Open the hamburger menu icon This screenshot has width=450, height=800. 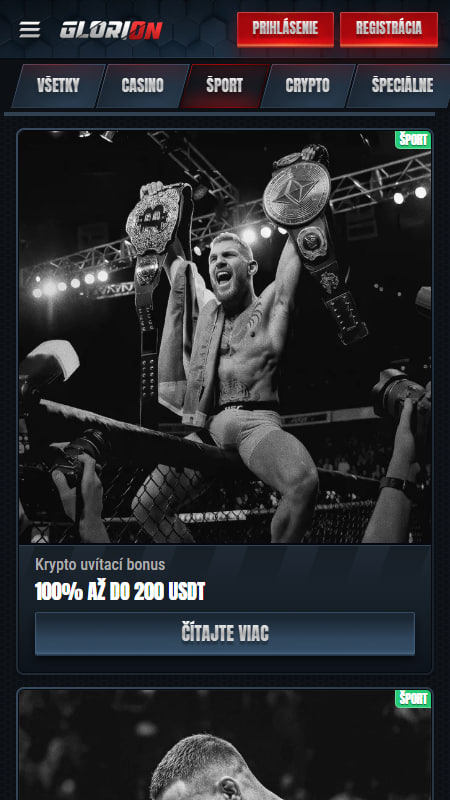click(30, 30)
